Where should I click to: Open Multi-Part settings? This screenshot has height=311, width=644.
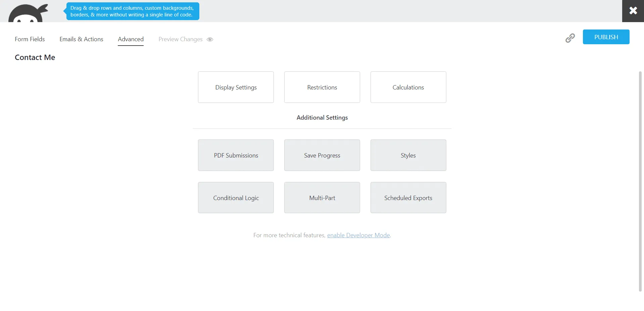[x=322, y=198]
